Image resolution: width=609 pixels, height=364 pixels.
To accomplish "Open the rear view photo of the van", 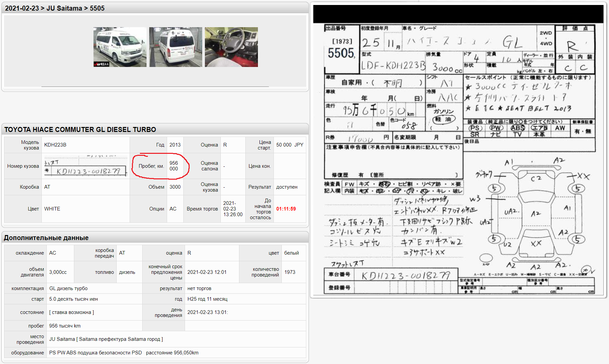I will 175,47.
